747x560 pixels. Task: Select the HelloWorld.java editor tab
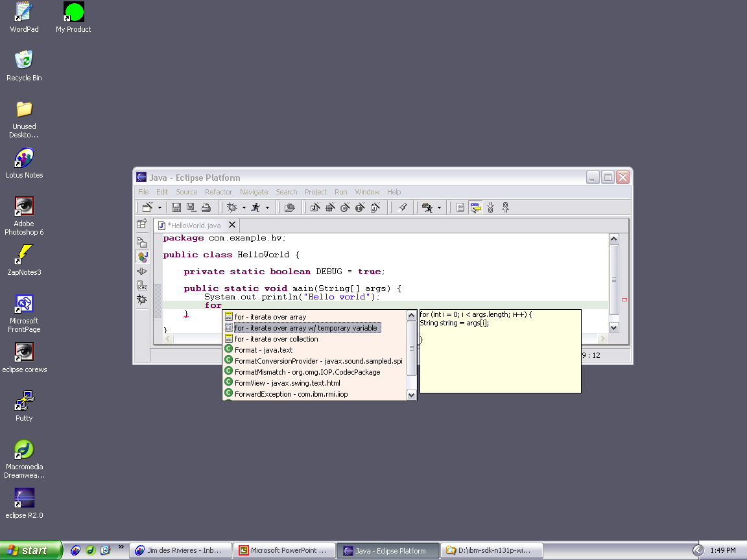193,226
